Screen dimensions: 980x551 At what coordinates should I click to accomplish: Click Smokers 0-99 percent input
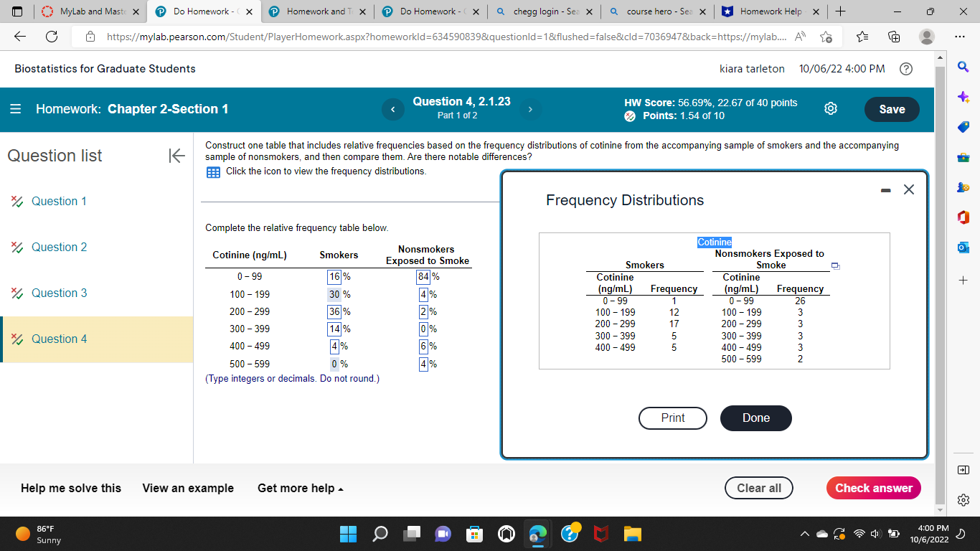coord(334,277)
